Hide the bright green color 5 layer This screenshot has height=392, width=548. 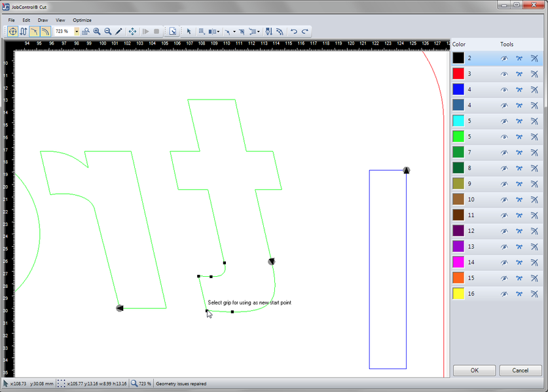pos(504,137)
